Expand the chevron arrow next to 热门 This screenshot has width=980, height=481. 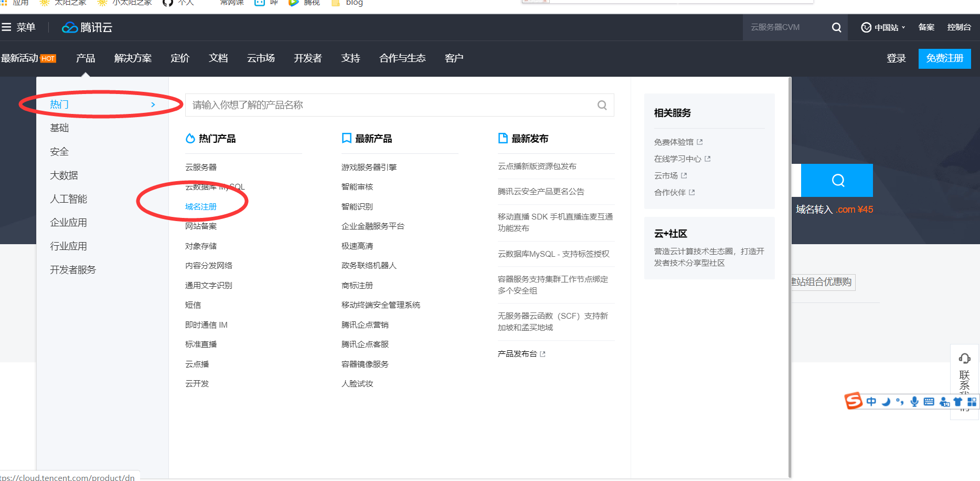(153, 104)
